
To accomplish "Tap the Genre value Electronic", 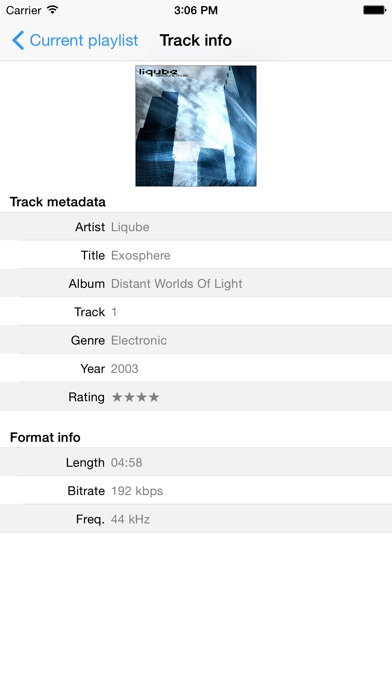I will [139, 340].
